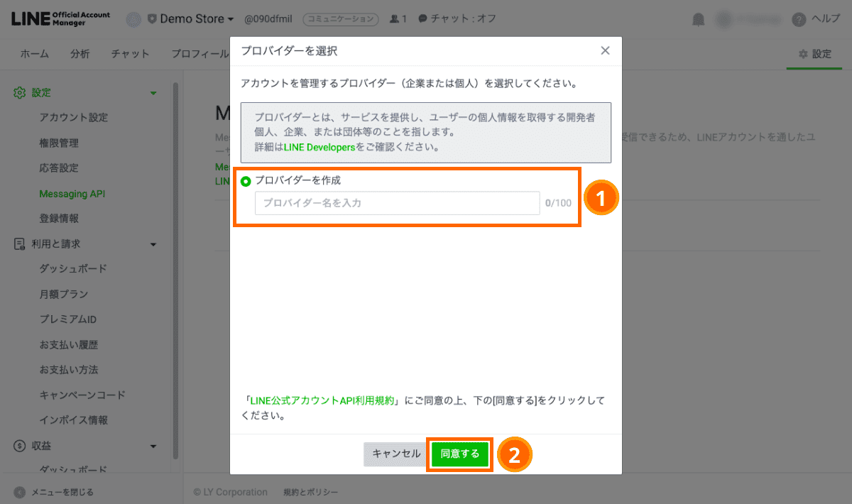The width and height of the screenshot is (852, 504).
Task: Open 登録情報 in sidebar
Action: pyautogui.click(x=59, y=219)
